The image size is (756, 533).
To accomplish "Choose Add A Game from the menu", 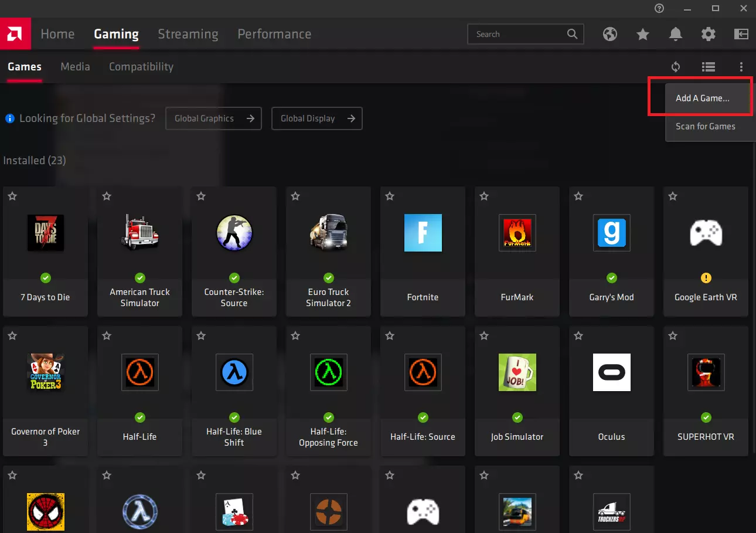I will (710, 98).
